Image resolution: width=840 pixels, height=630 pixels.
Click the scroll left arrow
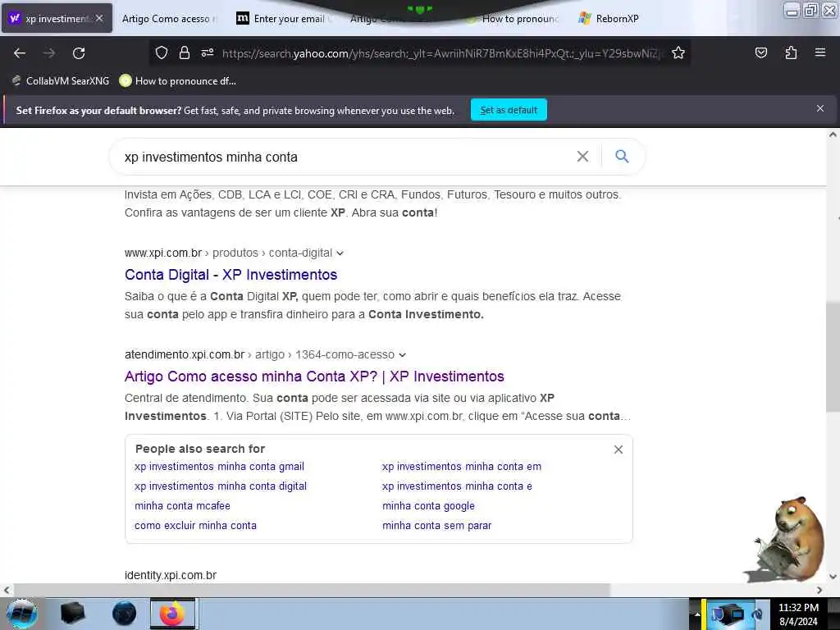coord(7,591)
